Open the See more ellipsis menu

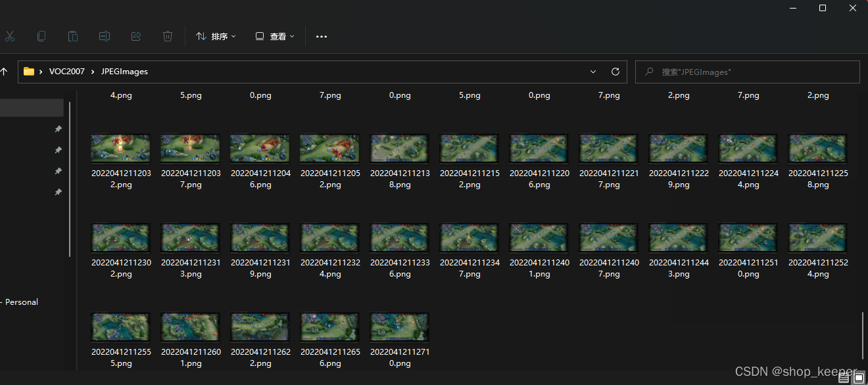click(322, 36)
